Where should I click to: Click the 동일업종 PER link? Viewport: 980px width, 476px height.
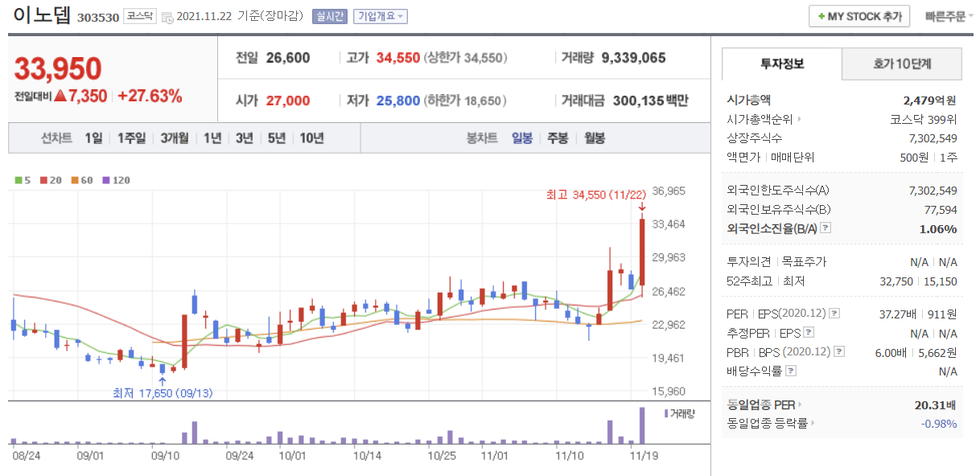pos(760,404)
